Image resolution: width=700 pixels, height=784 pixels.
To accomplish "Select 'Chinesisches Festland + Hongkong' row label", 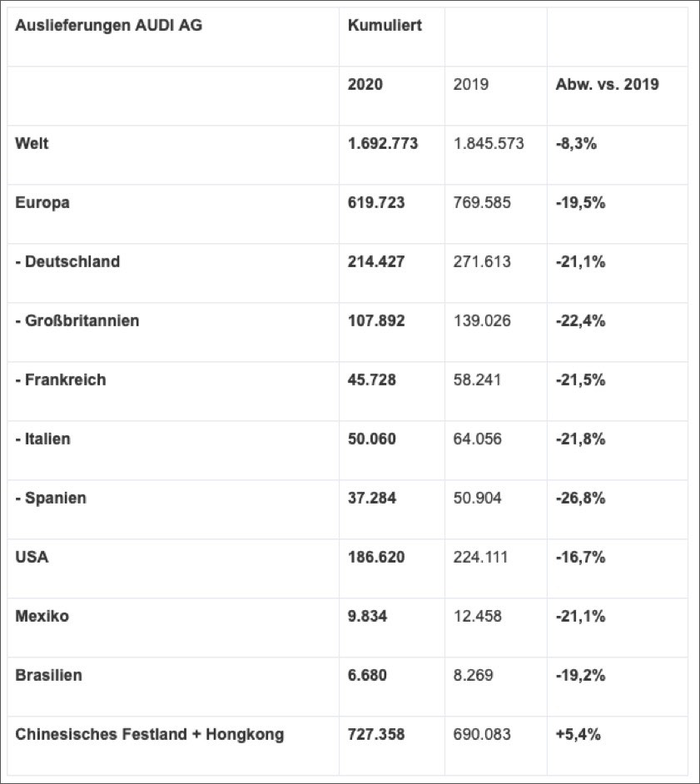I will click(149, 734).
